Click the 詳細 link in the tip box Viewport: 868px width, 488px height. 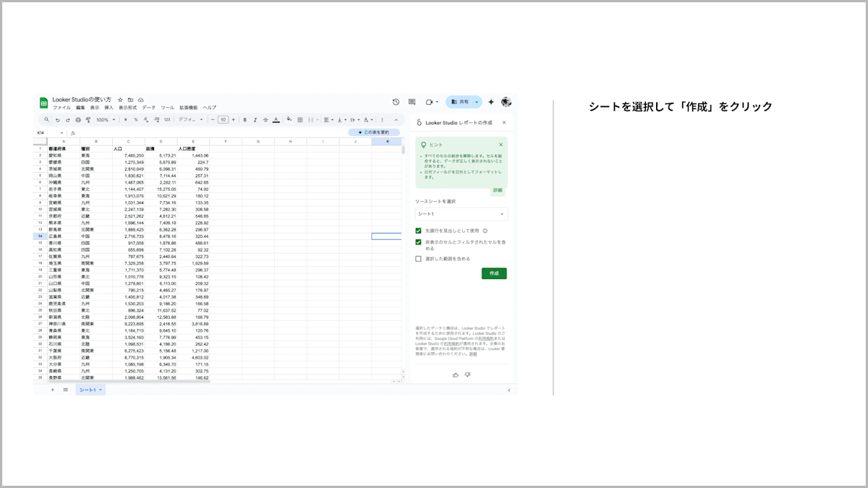point(498,190)
